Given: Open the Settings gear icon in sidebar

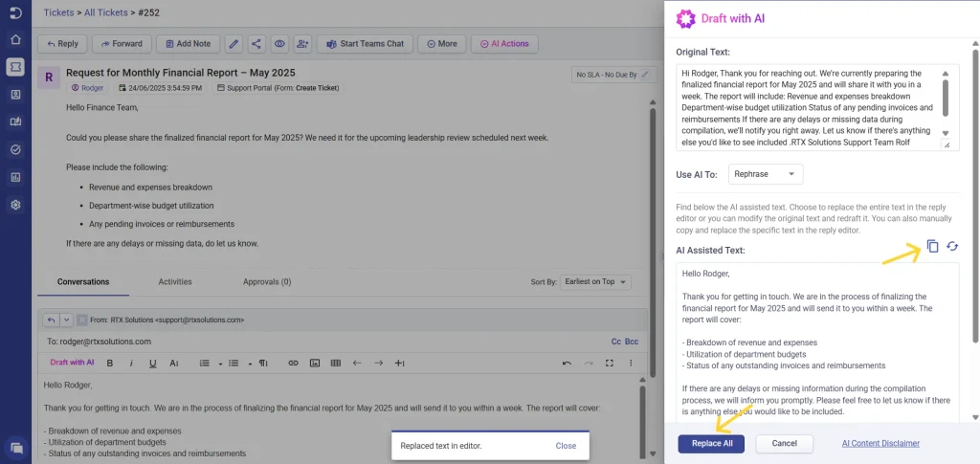Looking at the screenshot, I should click(15, 204).
